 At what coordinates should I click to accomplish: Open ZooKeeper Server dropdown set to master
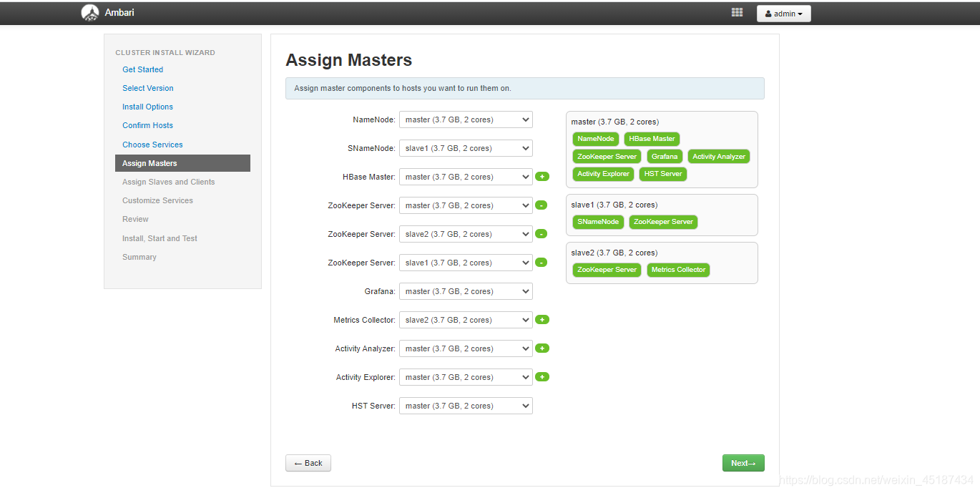[x=466, y=205]
